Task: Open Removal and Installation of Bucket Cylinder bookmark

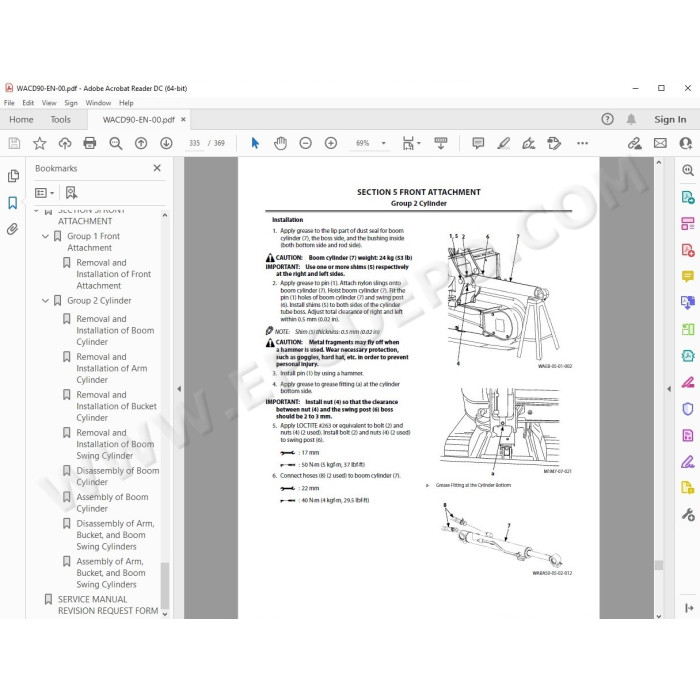Action: pos(116,406)
